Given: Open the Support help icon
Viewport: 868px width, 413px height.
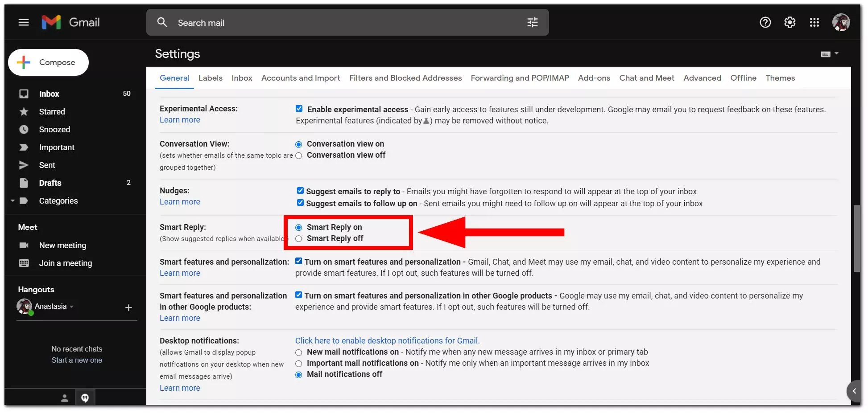Looking at the screenshot, I should [x=765, y=22].
